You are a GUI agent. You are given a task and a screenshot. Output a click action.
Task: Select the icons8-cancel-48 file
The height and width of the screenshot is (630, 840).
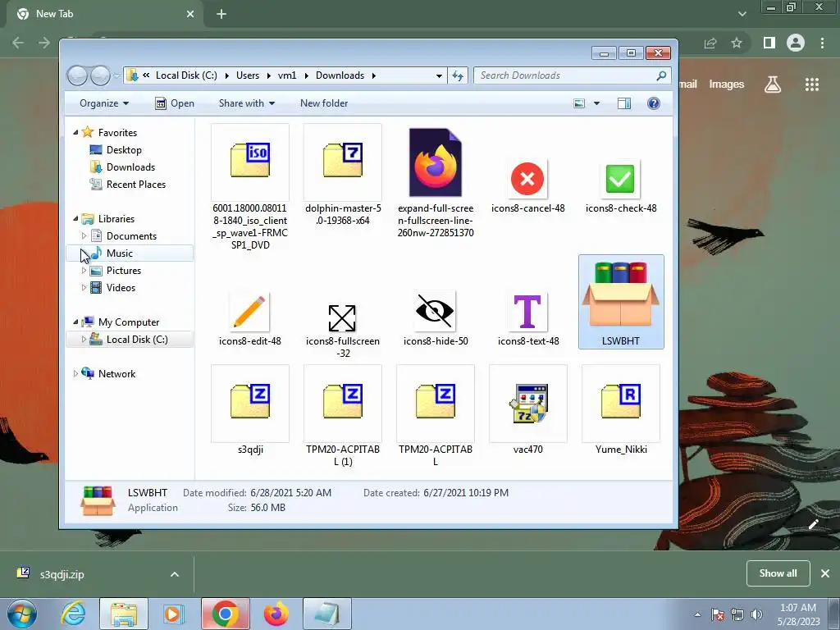point(527,185)
